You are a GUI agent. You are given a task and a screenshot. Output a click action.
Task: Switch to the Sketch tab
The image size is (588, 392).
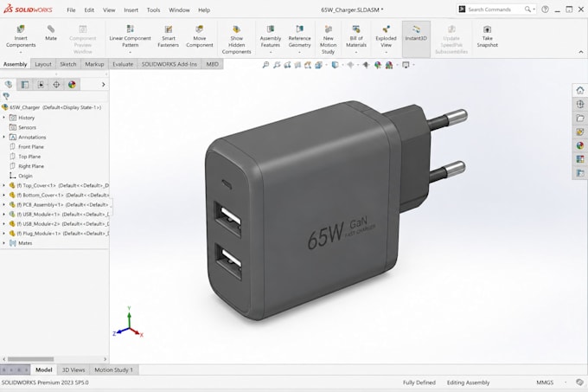click(67, 64)
